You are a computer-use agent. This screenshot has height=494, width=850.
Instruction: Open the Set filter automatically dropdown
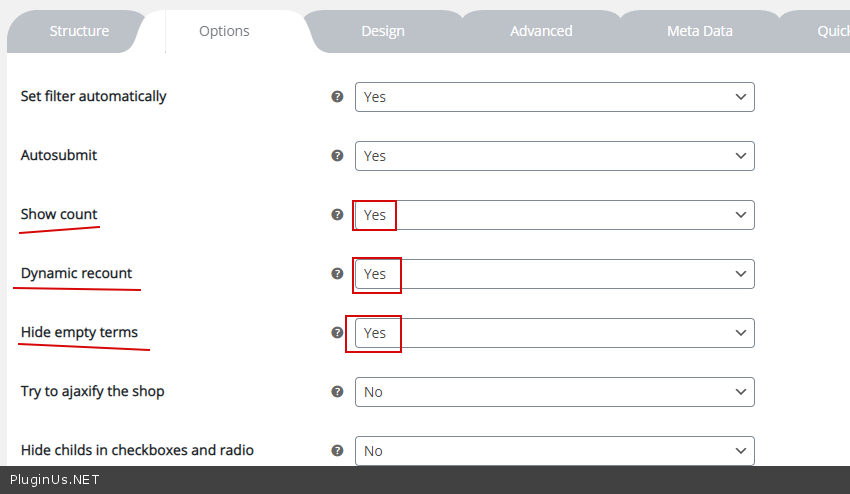click(x=554, y=97)
